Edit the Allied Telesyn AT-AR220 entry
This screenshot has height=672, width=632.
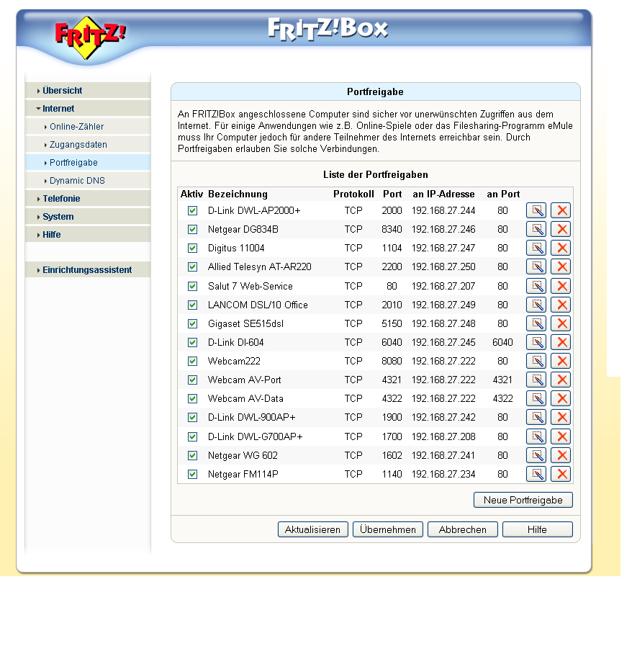(536, 267)
